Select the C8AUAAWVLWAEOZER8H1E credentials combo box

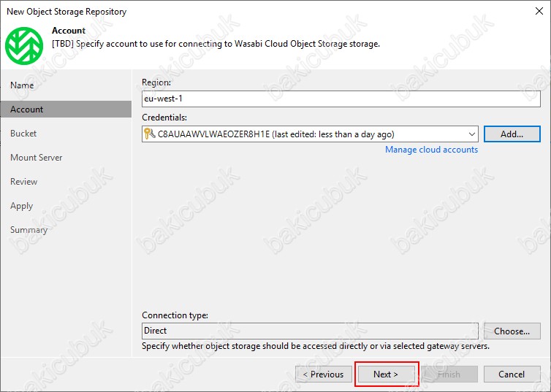point(310,134)
